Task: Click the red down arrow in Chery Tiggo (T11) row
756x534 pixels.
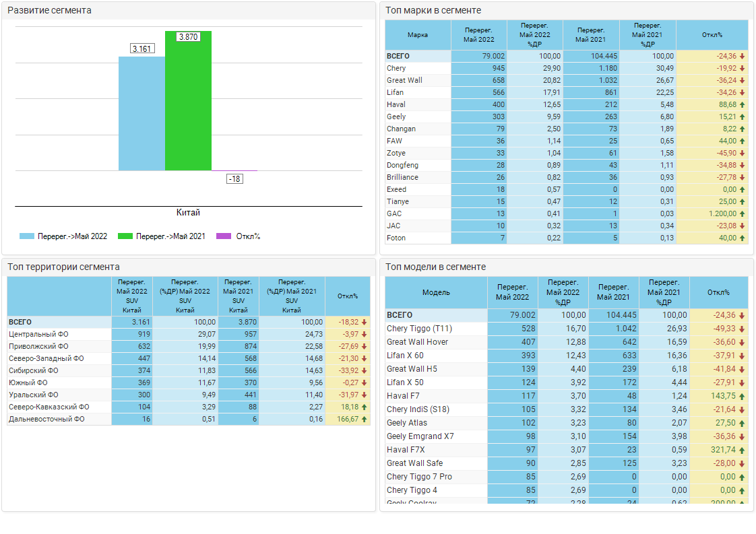Action: [742, 329]
